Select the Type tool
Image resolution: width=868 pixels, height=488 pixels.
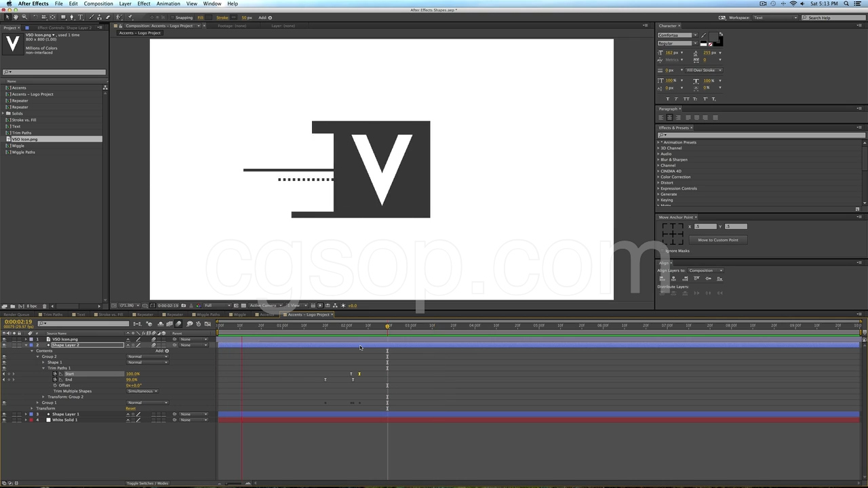click(81, 17)
